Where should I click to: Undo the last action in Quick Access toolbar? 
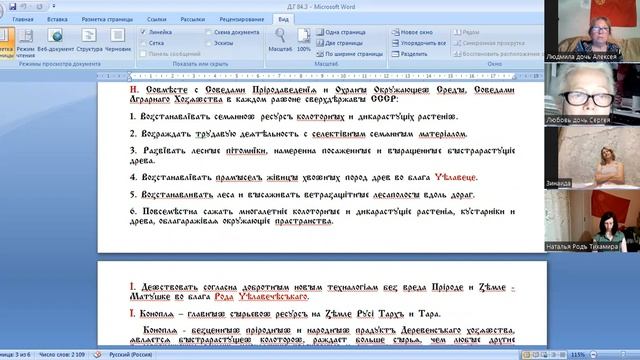pos(24,7)
